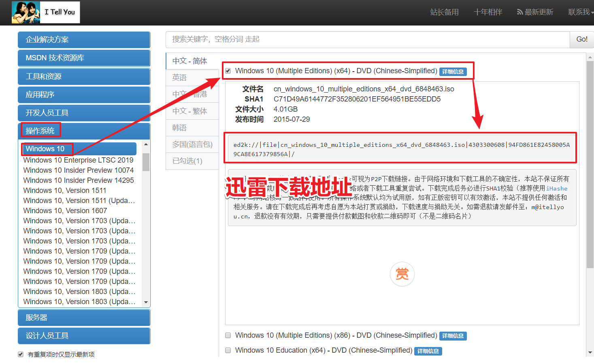The height and width of the screenshot is (364, 594).
Task: Expand the 应用程序 category
Action: (x=84, y=95)
